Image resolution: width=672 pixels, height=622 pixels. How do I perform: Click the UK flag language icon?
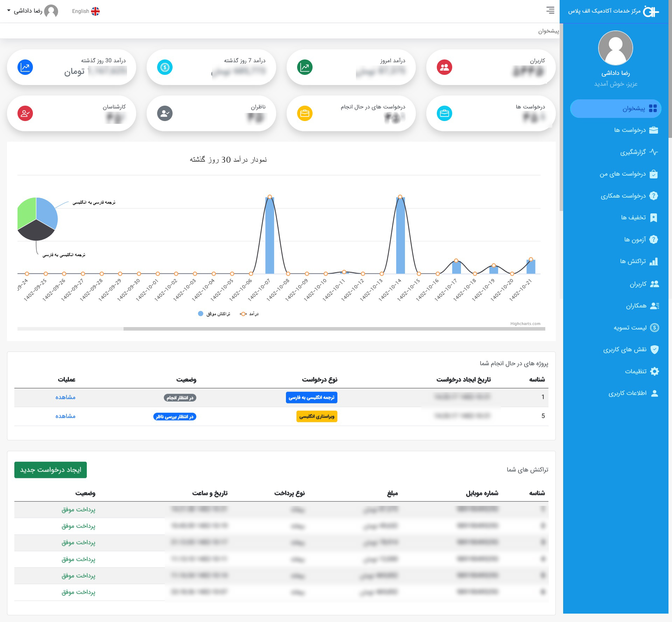(x=95, y=11)
